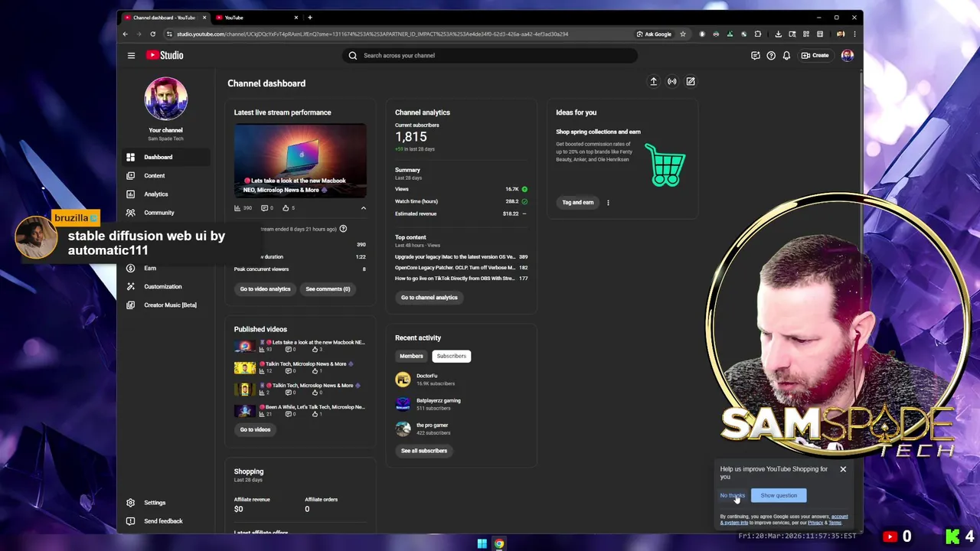Open the Community section in sidebar
Viewport: 980px width, 551px height.
coord(166,212)
